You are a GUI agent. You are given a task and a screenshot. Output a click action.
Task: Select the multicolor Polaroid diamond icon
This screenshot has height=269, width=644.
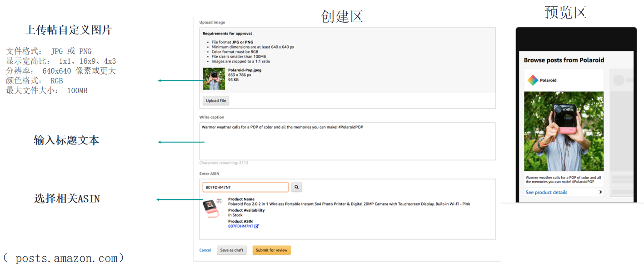(x=534, y=79)
